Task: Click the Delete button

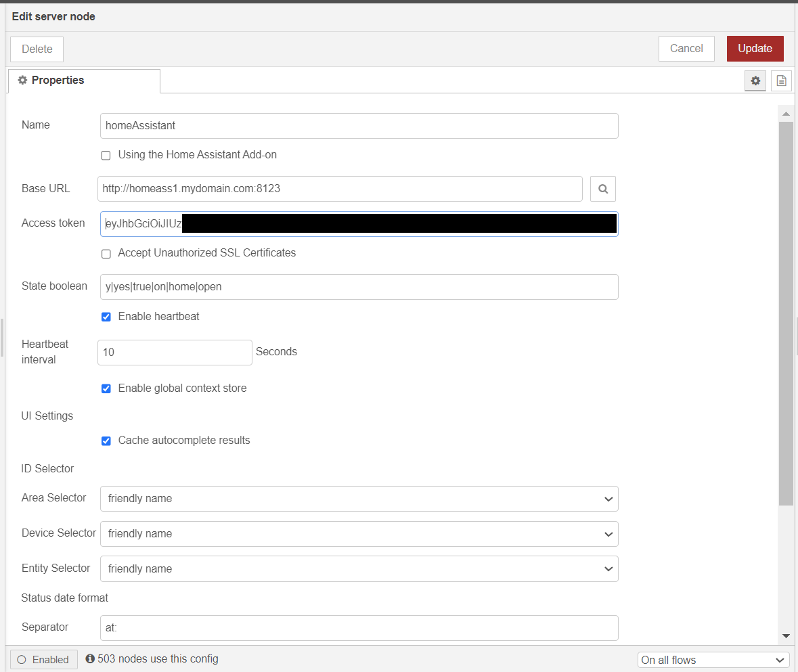Action: pyautogui.click(x=36, y=49)
